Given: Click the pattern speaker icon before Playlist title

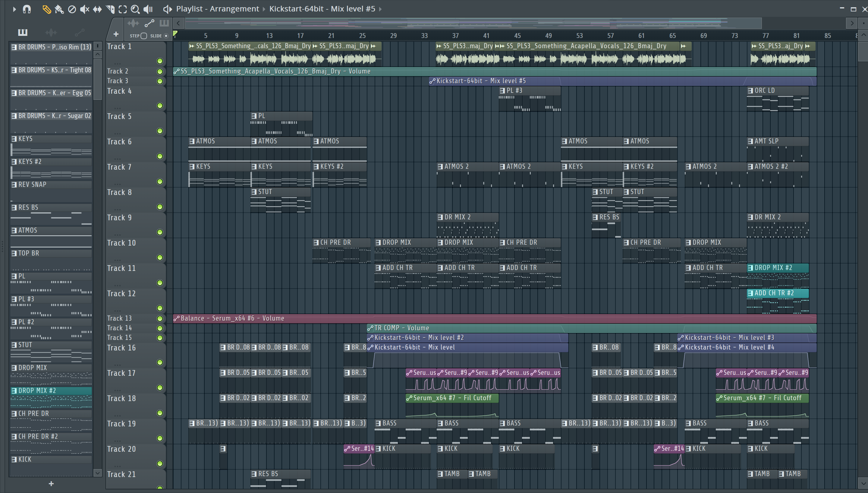Looking at the screenshot, I should (x=167, y=9).
